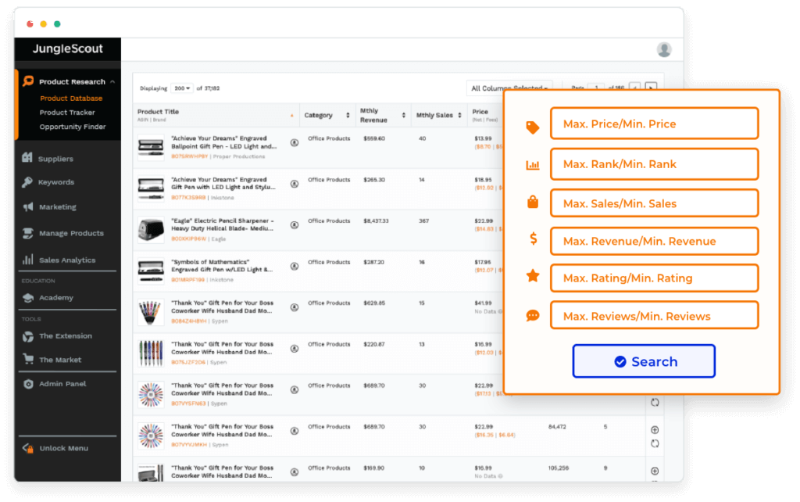Viewport: 800px width, 502px height.
Task: Click the $559.60 revenue value
Action: (374, 138)
